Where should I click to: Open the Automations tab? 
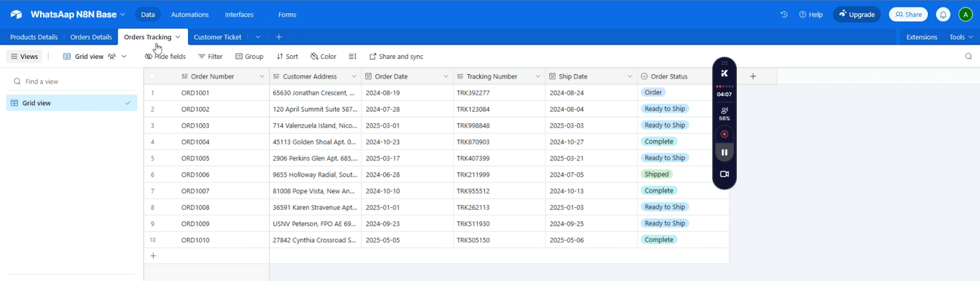(189, 15)
